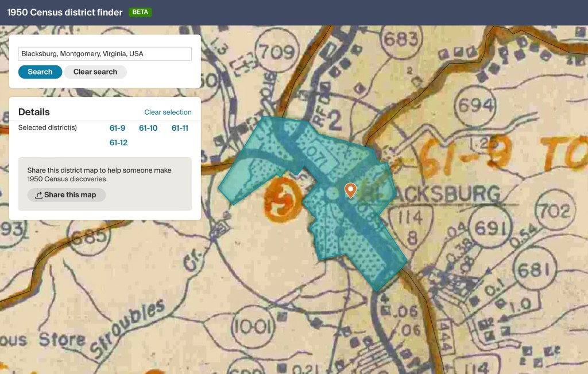Focus the Blacksburg address search field
The image size is (588, 374).
click(105, 54)
